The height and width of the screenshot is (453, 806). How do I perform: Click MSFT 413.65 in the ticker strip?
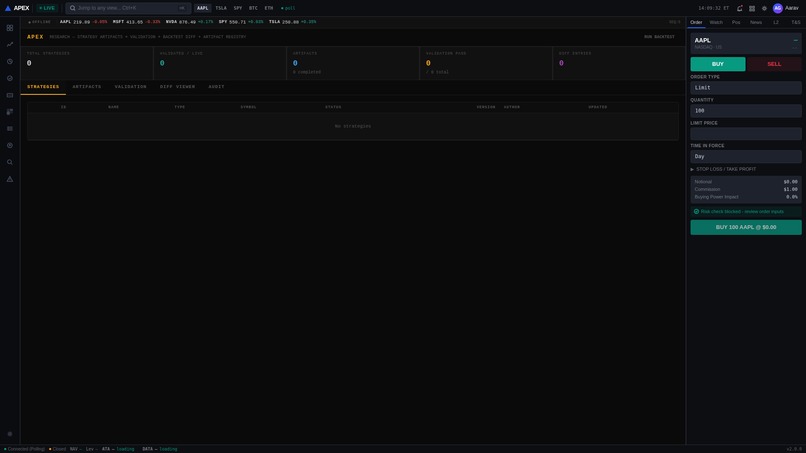click(136, 22)
